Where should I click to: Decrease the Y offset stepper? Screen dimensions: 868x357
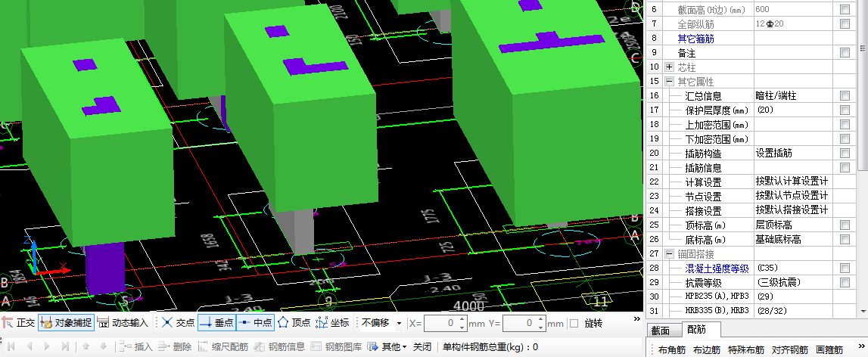(x=541, y=327)
